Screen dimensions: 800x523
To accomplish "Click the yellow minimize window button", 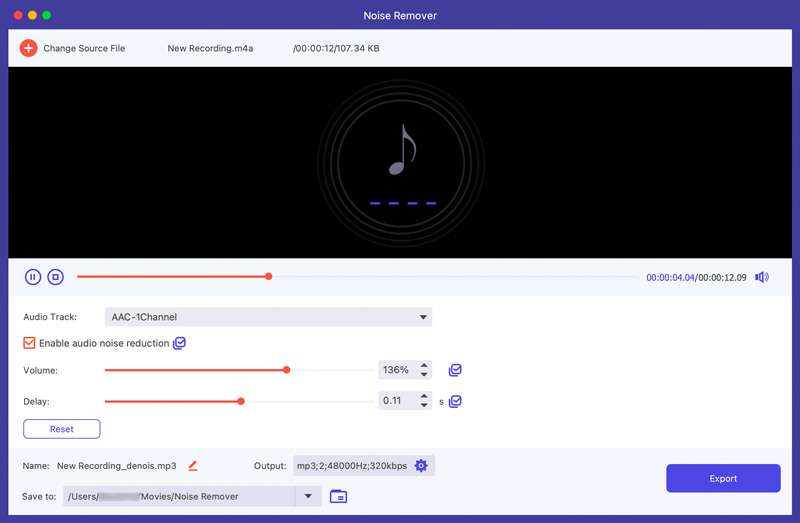I will click(x=32, y=15).
